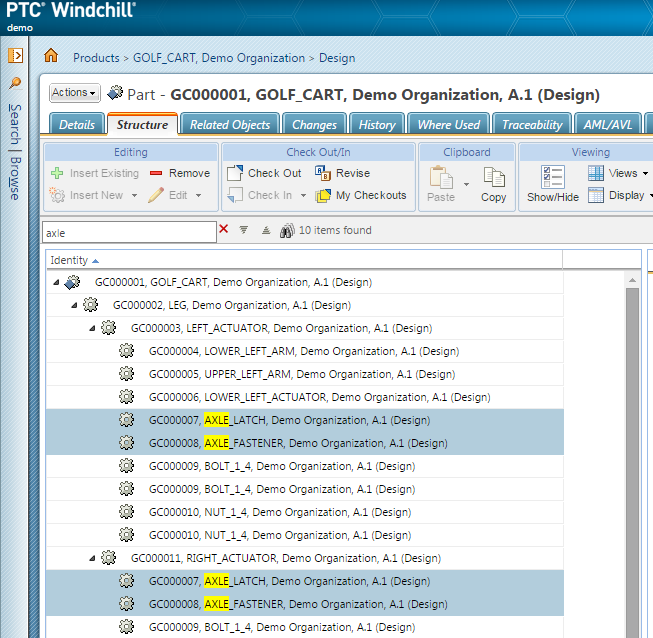
Task: Open the Paste options dropdown arrow
Action: point(466,184)
